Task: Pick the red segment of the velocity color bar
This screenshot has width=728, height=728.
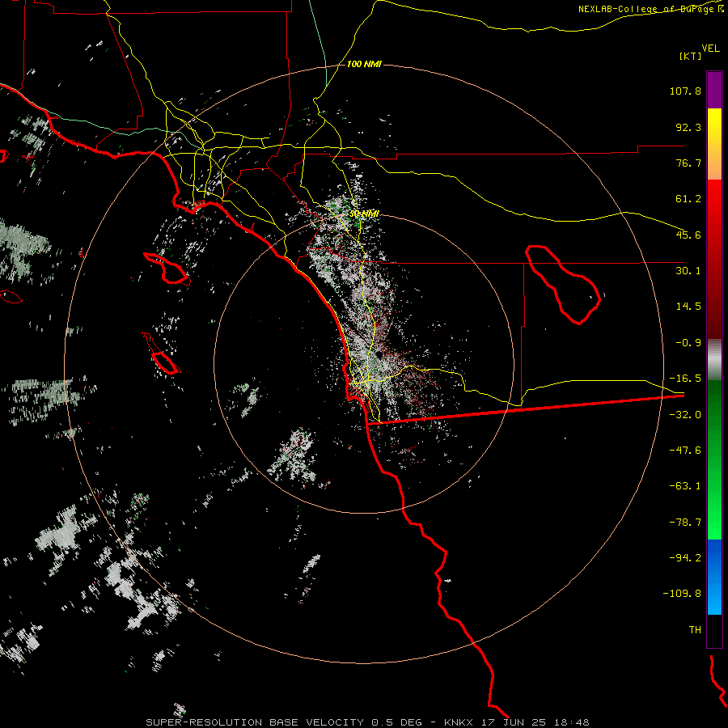Action: 714,259
